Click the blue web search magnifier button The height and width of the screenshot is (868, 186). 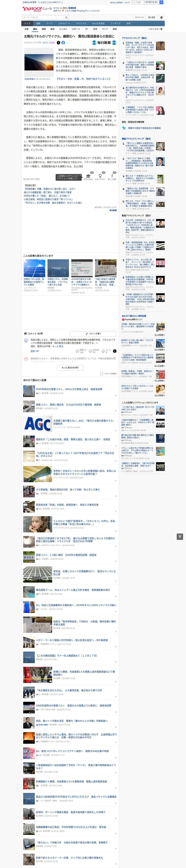161,2
